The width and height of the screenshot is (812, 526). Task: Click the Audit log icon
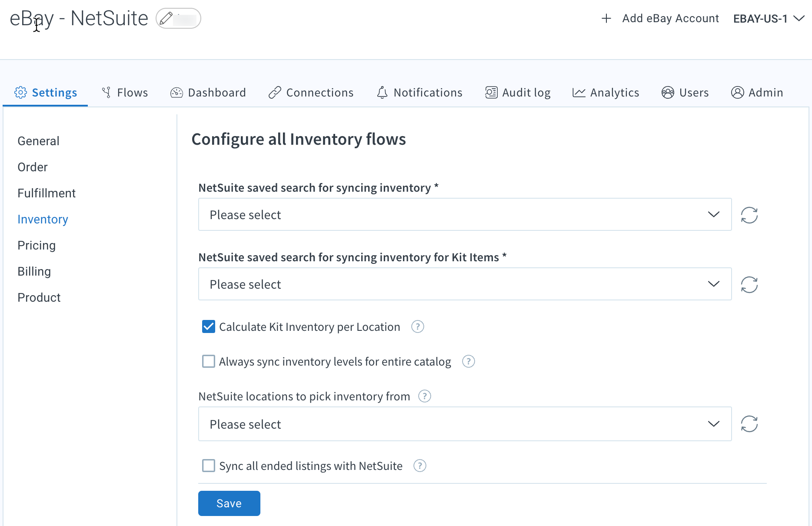491,92
